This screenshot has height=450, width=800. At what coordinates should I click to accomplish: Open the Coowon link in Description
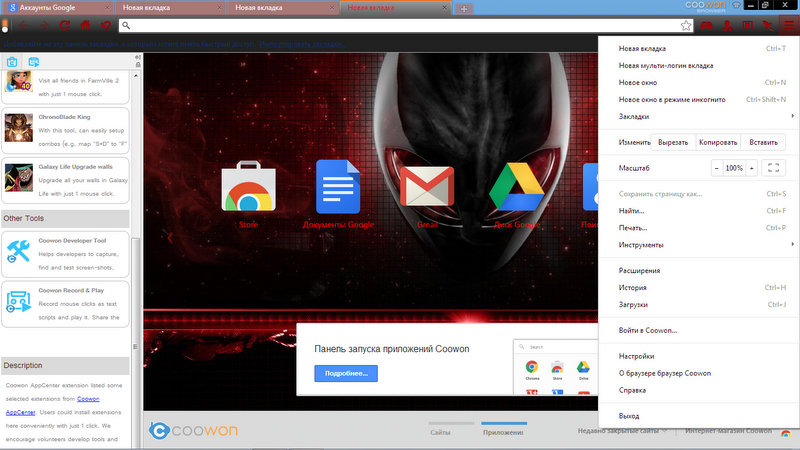88,399
